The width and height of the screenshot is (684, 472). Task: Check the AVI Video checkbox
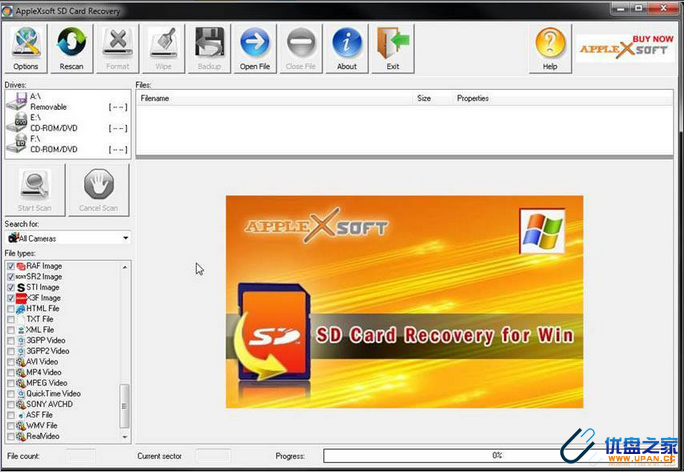pos(10,362)
